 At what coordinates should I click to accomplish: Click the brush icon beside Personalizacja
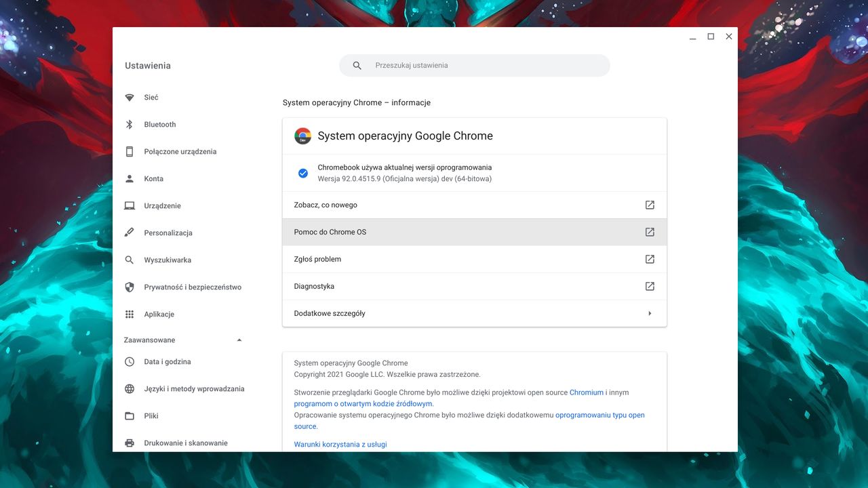130,233
